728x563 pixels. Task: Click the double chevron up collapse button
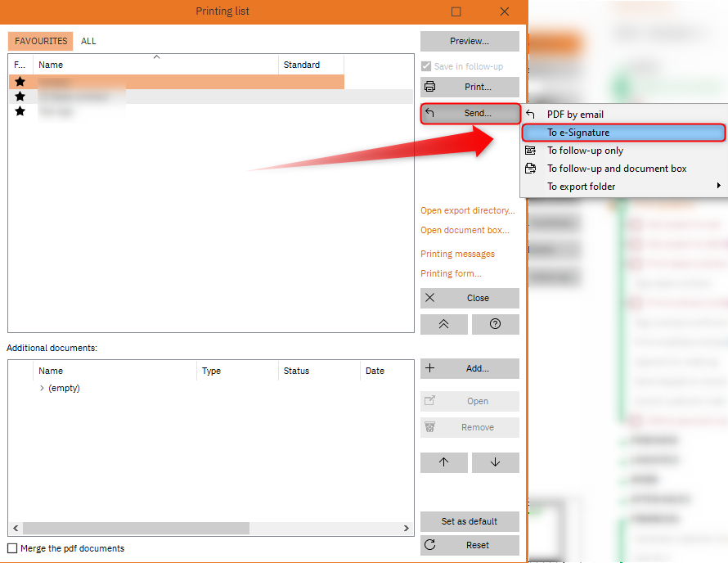[x=444, y=324]
